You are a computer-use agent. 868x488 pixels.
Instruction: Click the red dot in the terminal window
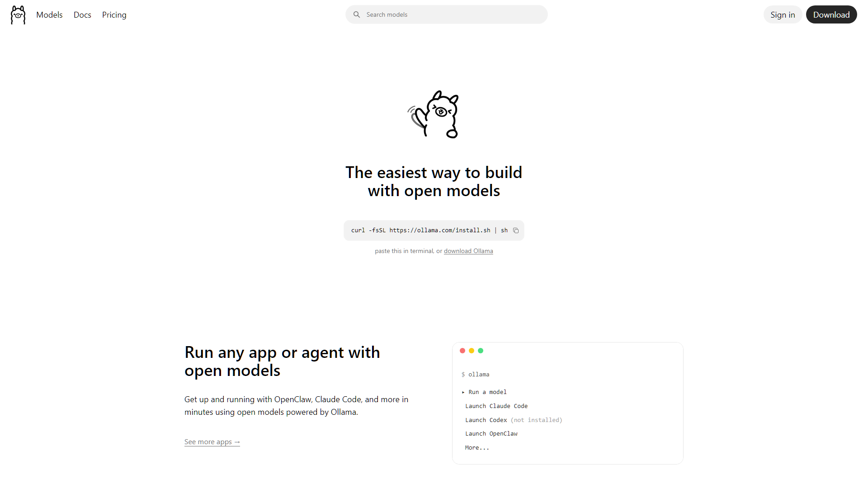point(462,351)
